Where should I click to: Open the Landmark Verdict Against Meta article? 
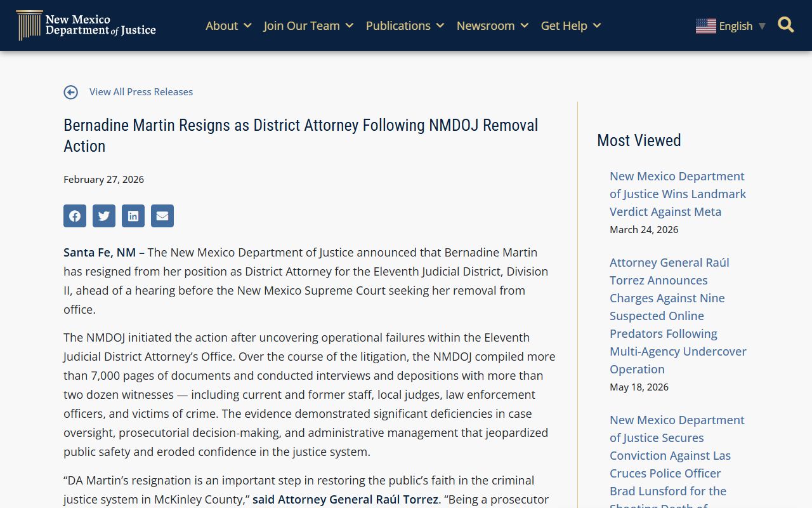(678, 194)
